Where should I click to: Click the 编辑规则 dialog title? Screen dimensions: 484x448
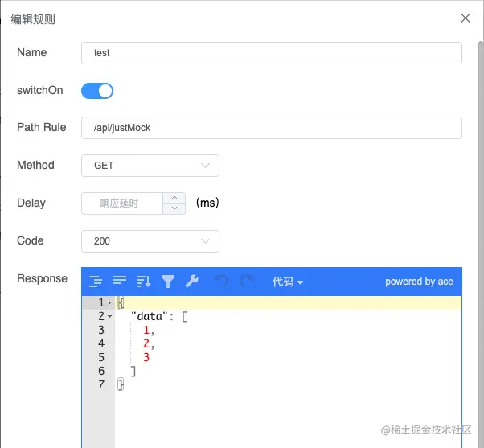(x=33, y=19)
